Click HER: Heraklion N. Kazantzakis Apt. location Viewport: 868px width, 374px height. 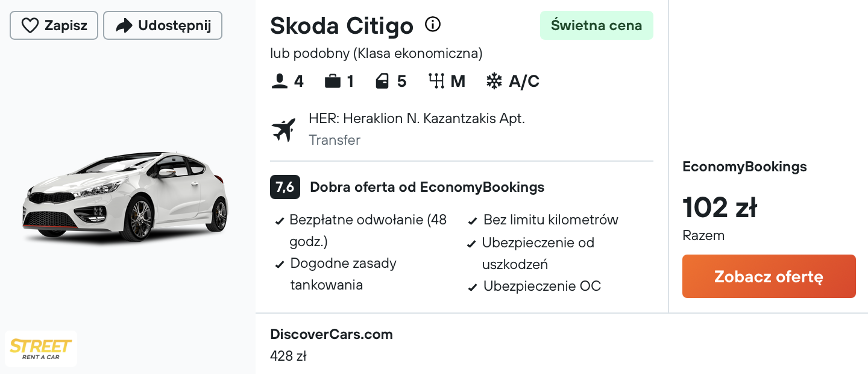(417, 118)
